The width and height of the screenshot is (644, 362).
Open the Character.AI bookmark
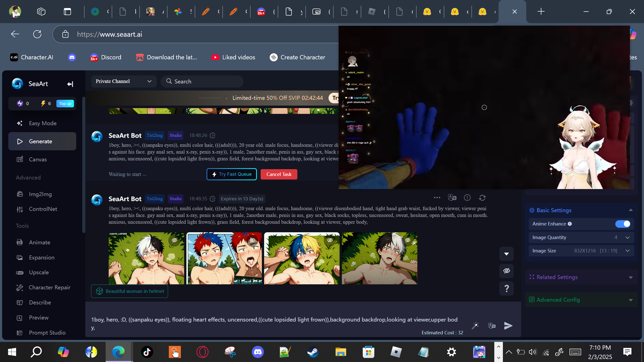32,57
